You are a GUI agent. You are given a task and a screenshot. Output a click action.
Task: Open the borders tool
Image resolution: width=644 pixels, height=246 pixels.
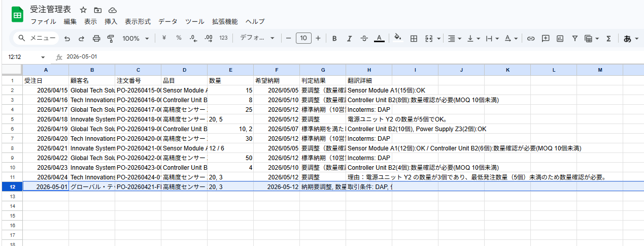point(414,38)
